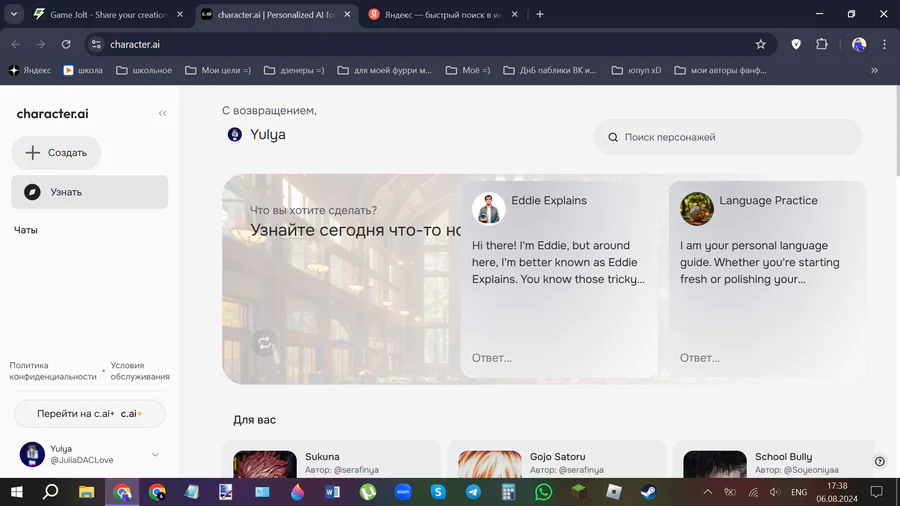Open Telegram from the taskbar
The width and height of the screenshot is (900, 506).
click(474, 492)
